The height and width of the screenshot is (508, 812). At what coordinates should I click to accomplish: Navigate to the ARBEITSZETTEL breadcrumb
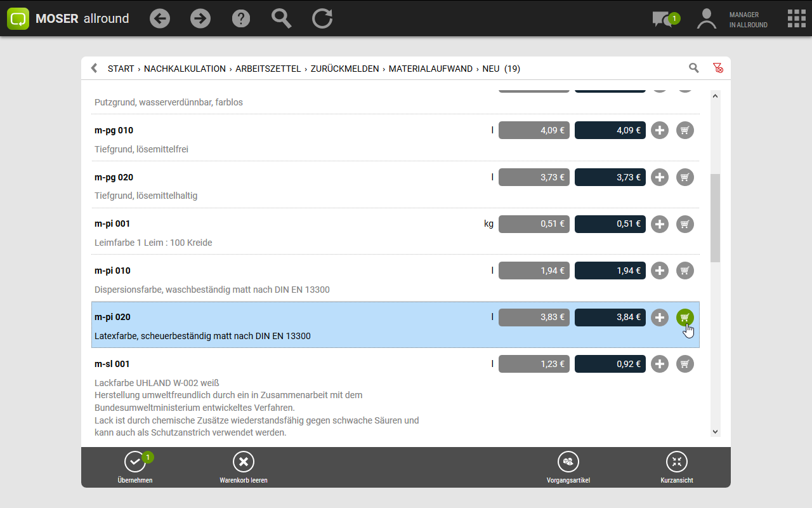click(268, 69)
